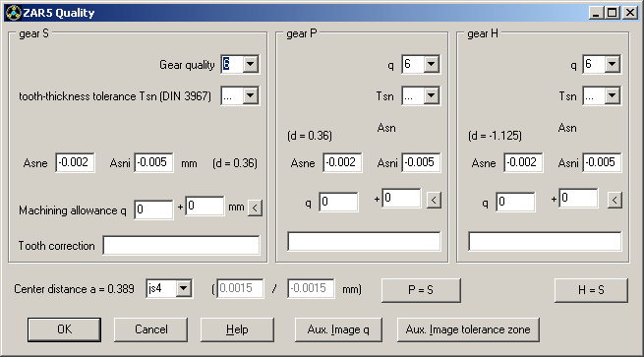This screenshot has height=357, width=644.
Task: Click the H = S button
Action: click(591, 290)
